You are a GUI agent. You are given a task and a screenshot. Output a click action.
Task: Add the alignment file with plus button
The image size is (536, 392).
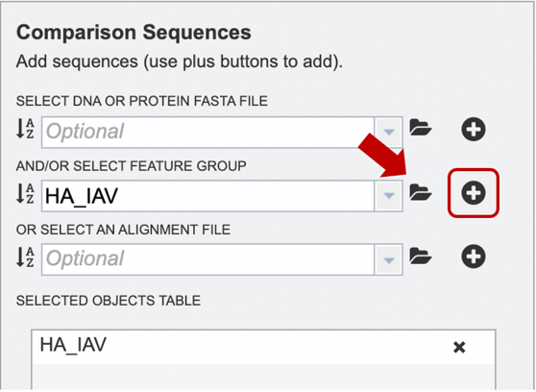474,257
